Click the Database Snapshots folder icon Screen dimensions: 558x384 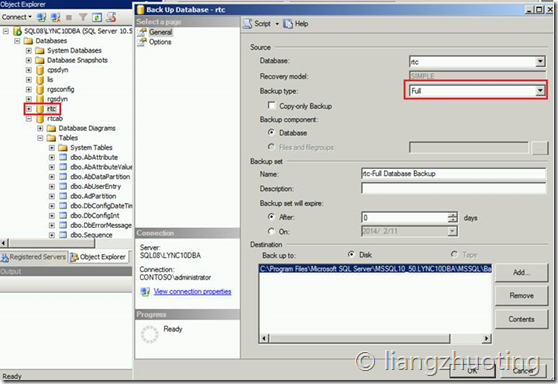point(40,60)
